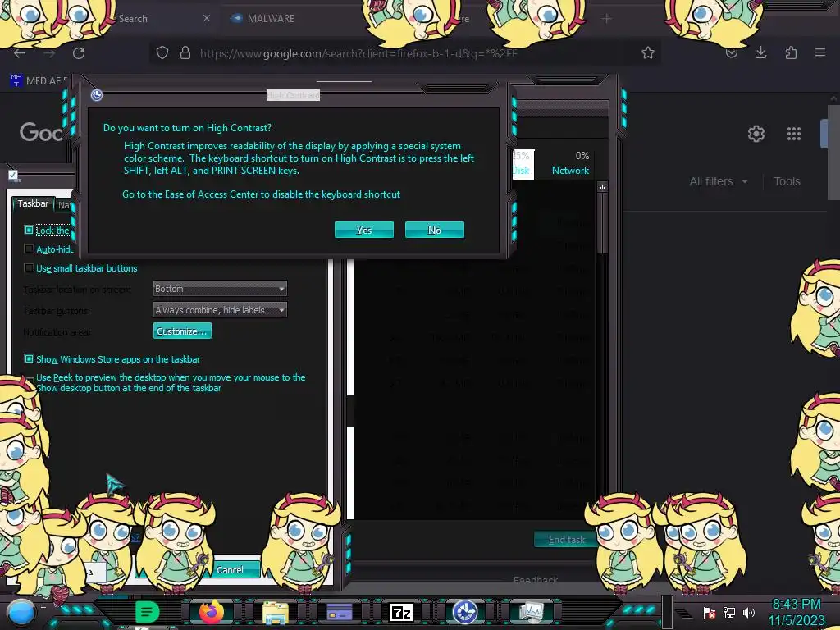Enable Use small taskbar buttons

[x=29, y=268]
